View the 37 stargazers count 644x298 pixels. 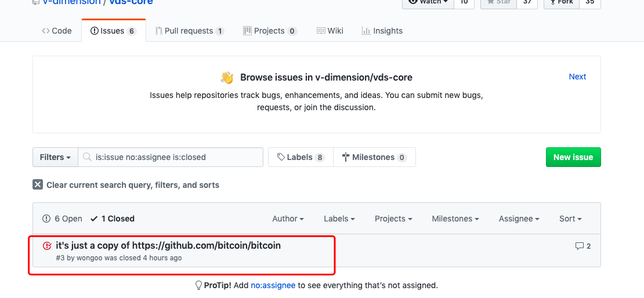click(527, 2)
